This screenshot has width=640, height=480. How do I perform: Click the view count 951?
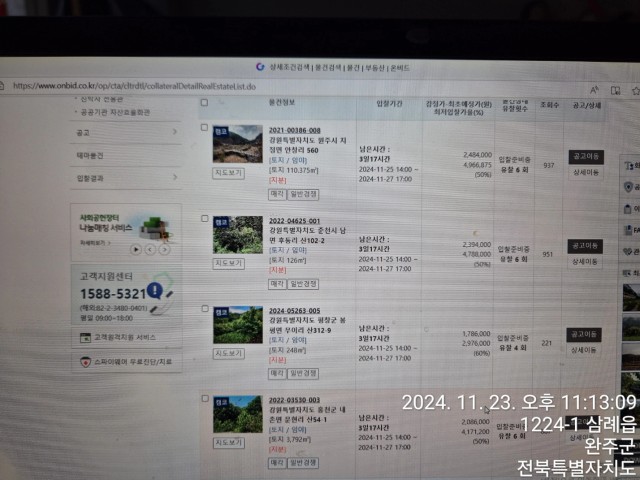click(x=547, y=254)
